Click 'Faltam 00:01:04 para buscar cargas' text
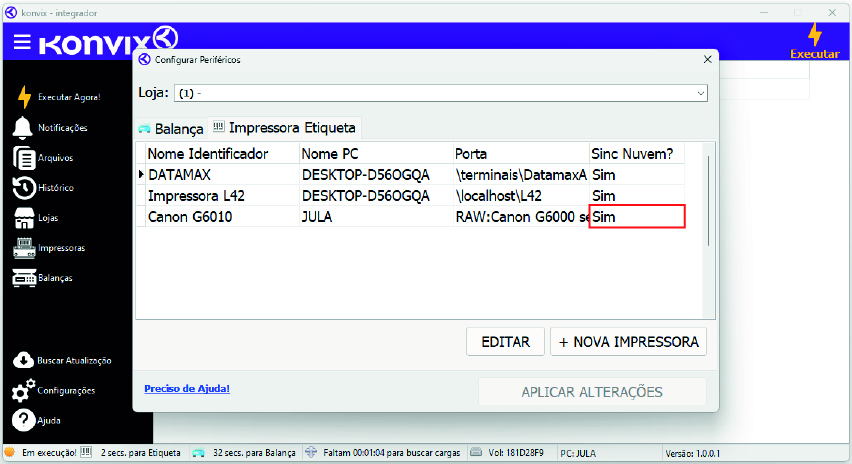 (x=391, y=453)
